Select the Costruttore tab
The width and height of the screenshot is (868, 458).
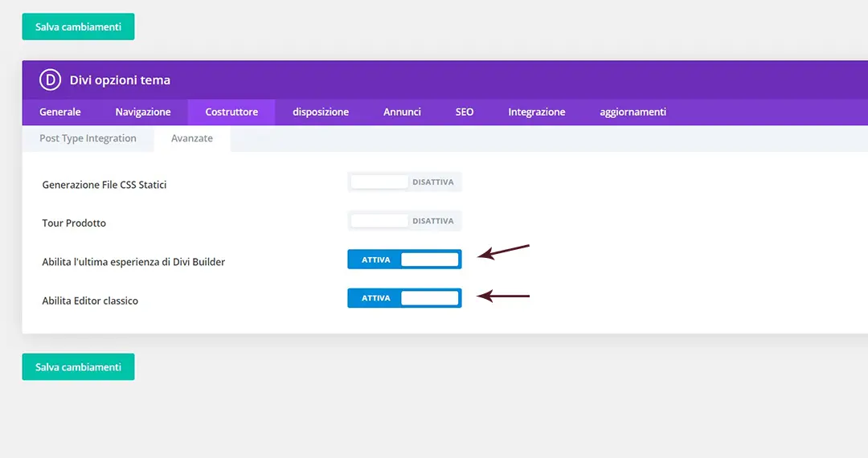[x=231, y=112]
